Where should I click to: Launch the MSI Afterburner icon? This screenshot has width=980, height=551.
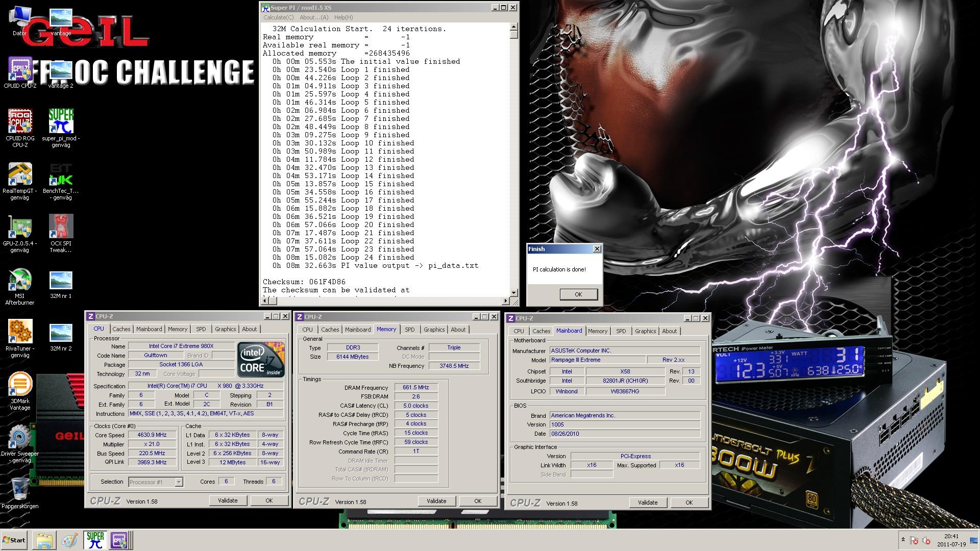20,287
